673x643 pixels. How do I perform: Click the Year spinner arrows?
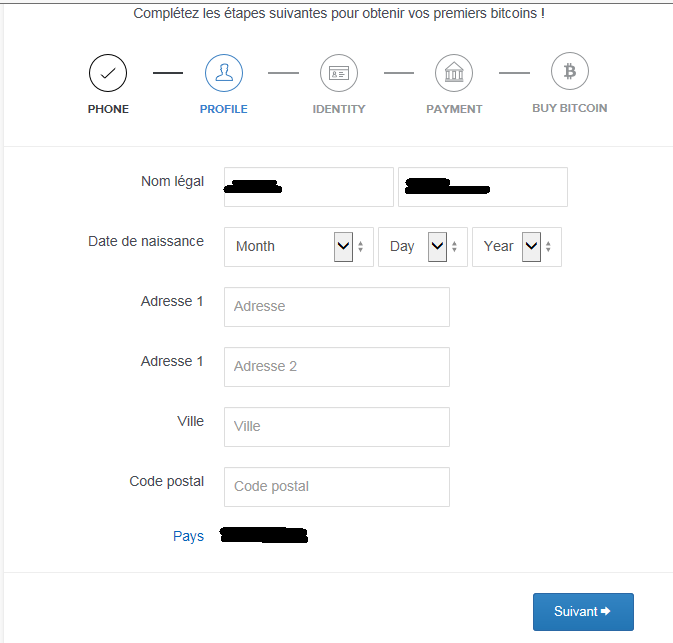(x=548, y=247)
